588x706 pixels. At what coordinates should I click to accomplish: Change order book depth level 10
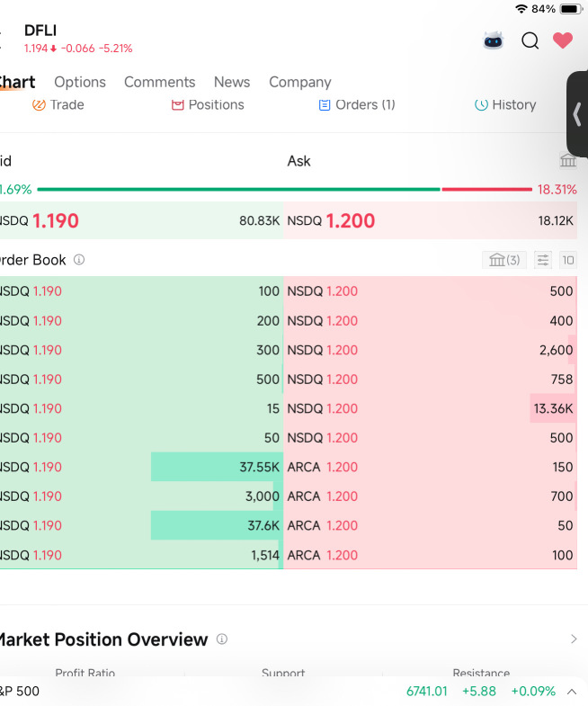pos(567,260)
